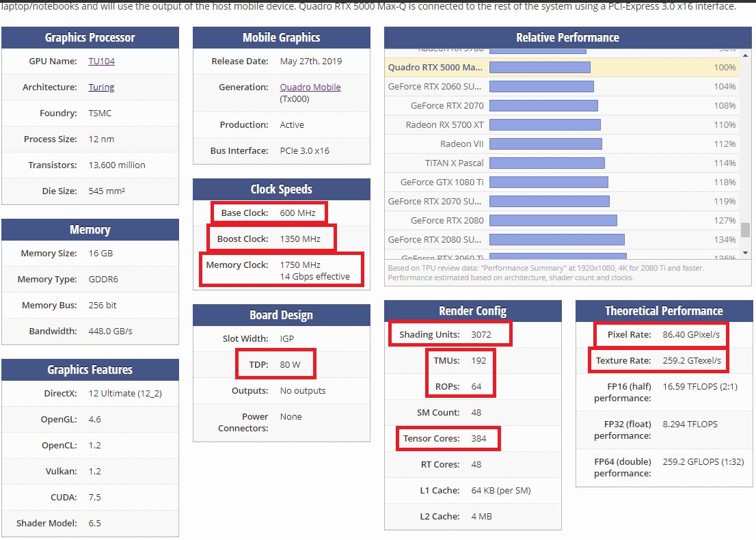
Task: Click the 259.2 GTexel/s texture rate value
Action: click(692, 361)
